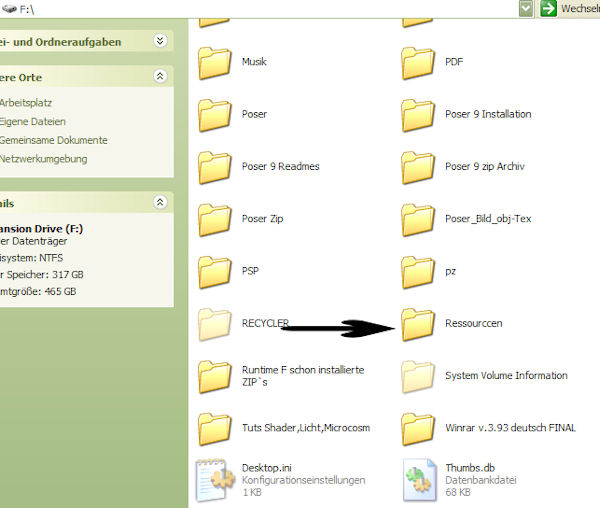Viewport: 600px width, 508px height.
Task: Click the Ressourccen folder name
Action: (474, 324)
